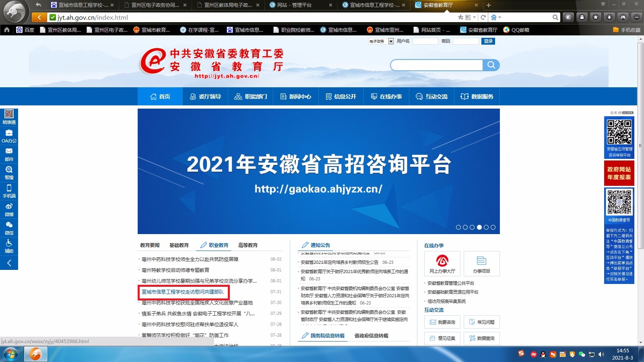
Task: Open new tab with plus button
Action: [x=488, y=5]
